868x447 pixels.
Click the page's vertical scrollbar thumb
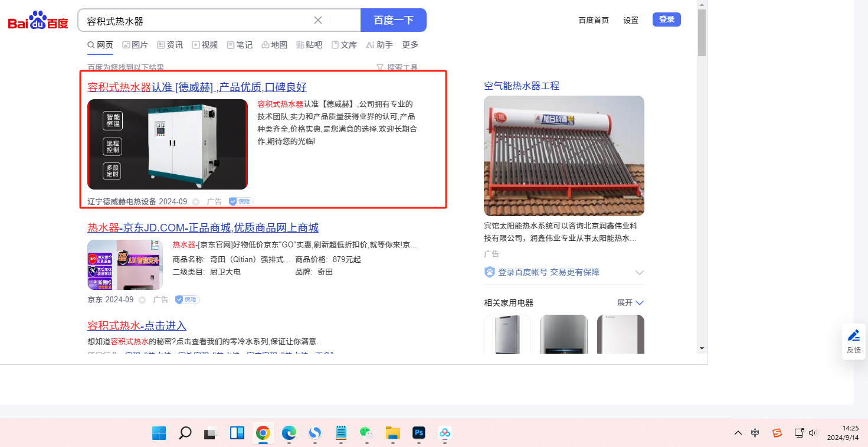tap(702, 32)
